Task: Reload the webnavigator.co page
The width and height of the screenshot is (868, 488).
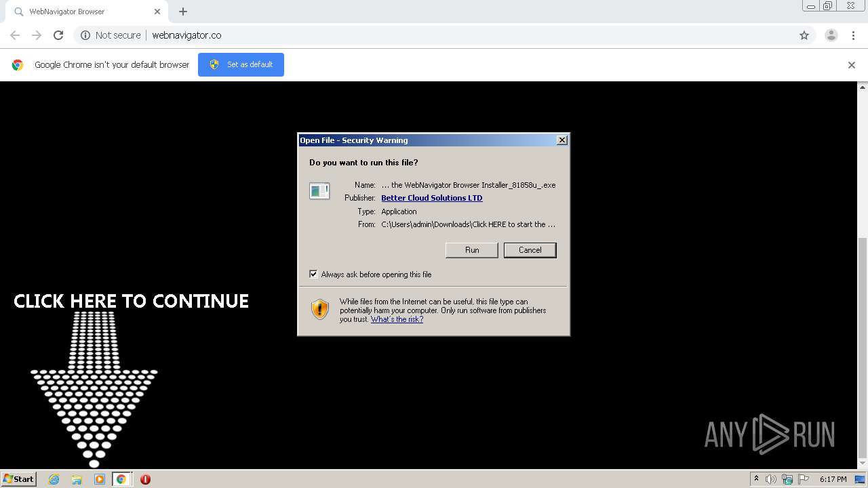Action: pyautogui.click(x=58, y=35)
